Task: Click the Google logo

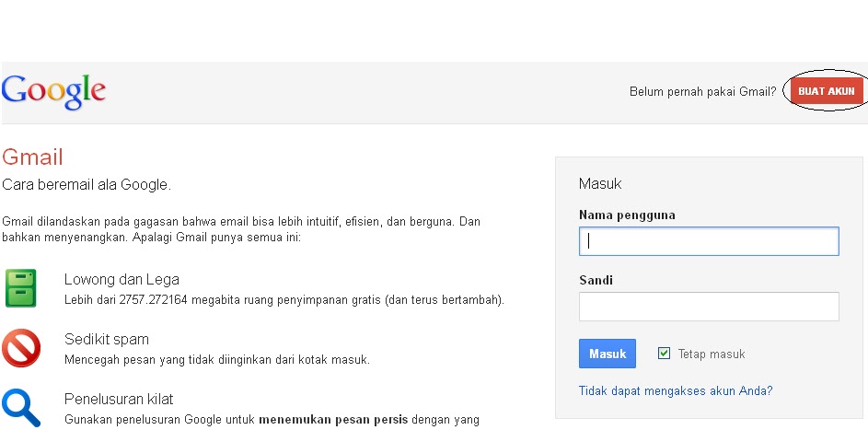Action: [x=53, y=92]
